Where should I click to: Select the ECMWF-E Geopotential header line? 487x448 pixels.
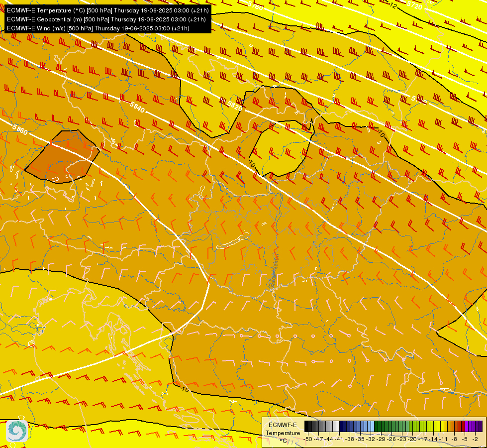point(106,19)
